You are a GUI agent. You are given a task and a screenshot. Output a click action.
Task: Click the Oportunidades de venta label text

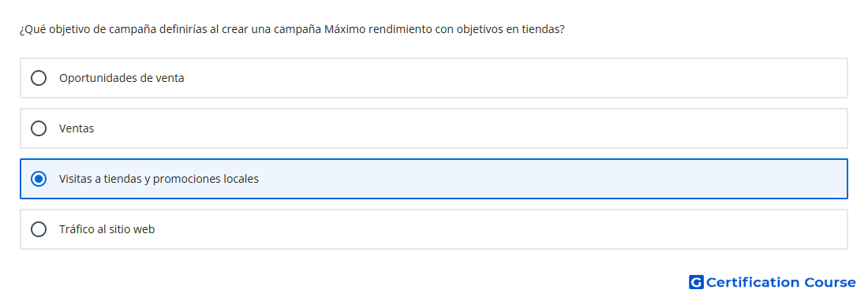122,78
